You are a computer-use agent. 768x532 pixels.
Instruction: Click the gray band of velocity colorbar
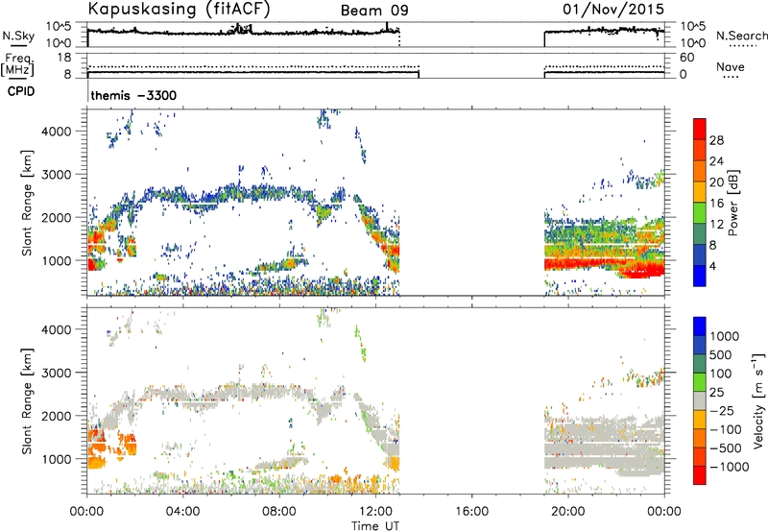coord(700,400)
